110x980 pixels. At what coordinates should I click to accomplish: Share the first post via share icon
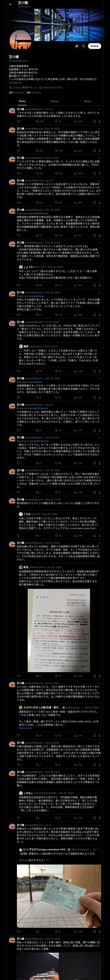click(99, 121)
